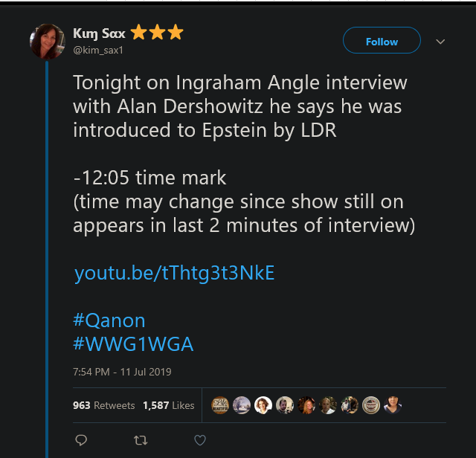Select the third liker avatar thumbnail
476x458 pixels.
263,405
